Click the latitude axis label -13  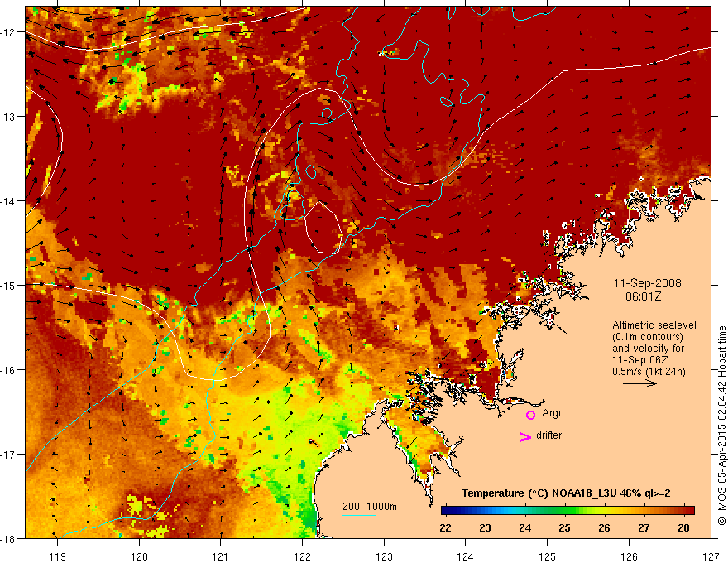(8, 117)
